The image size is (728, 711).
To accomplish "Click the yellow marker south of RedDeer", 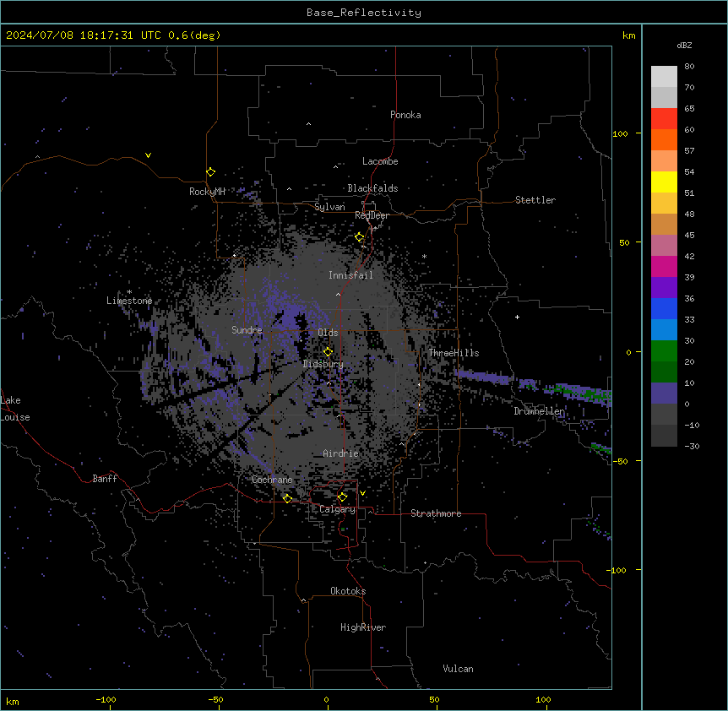I will pos(360,237).
